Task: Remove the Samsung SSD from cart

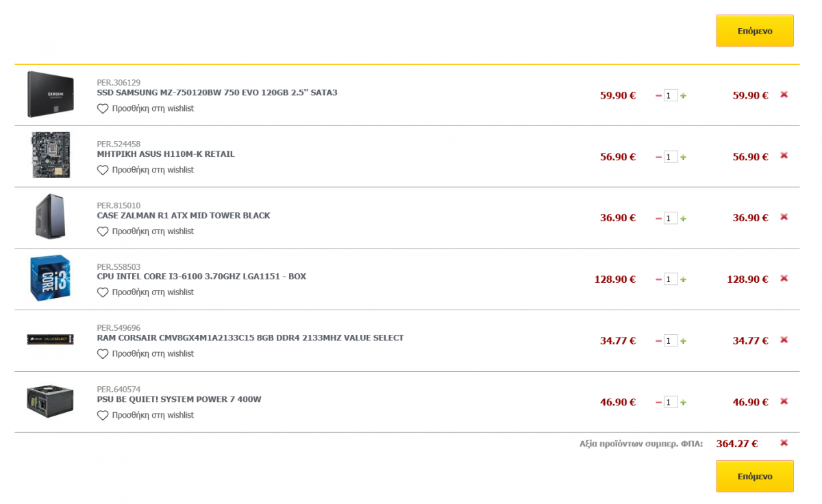Action: (784, 94)
